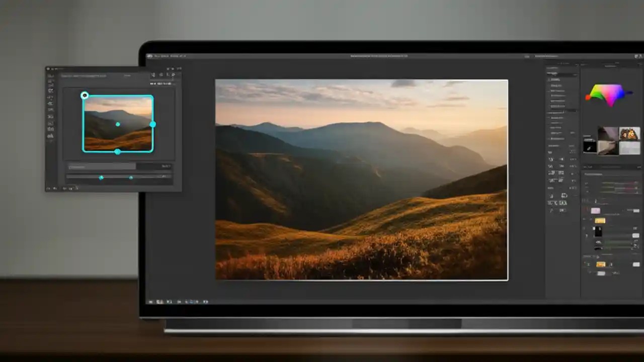Click the OK button in the crop dialog footer

click(166, 166)
